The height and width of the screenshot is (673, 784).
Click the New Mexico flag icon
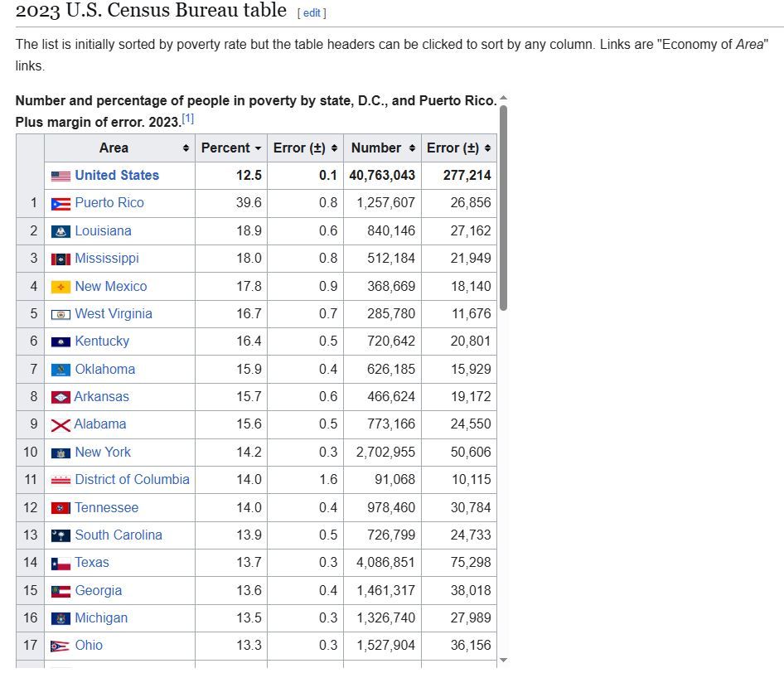(x=60, y=287)
